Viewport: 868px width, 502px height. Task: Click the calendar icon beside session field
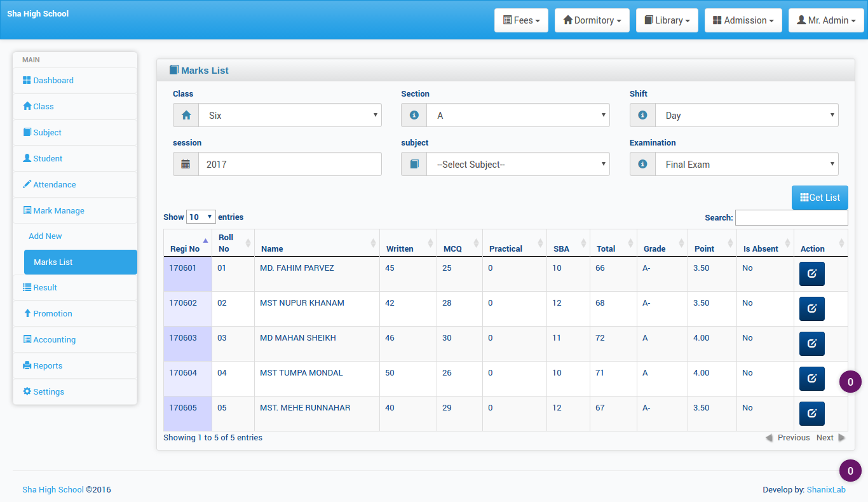186,164
